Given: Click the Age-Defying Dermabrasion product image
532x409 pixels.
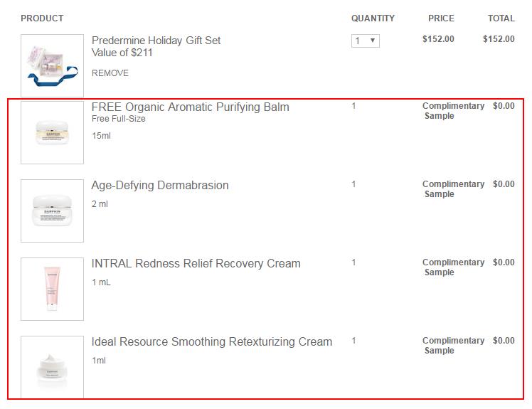Looking at the screenshot, I should (x=52, y=211).
